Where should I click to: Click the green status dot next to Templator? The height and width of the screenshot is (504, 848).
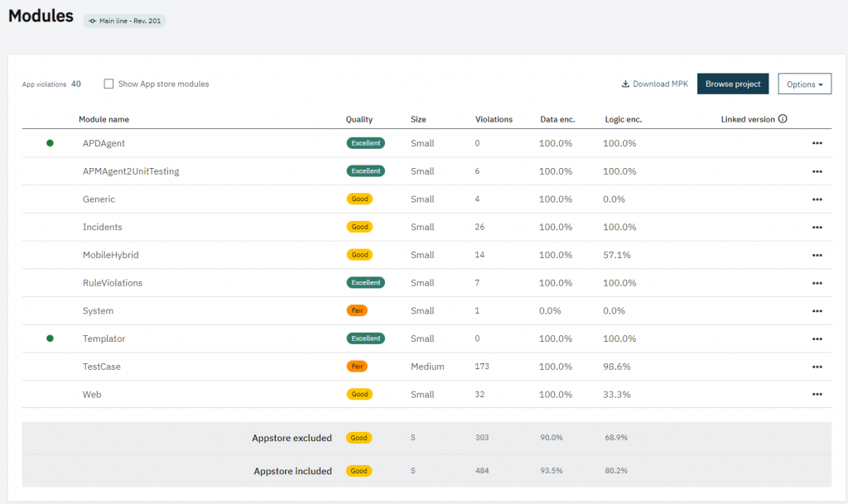[50, 338]
